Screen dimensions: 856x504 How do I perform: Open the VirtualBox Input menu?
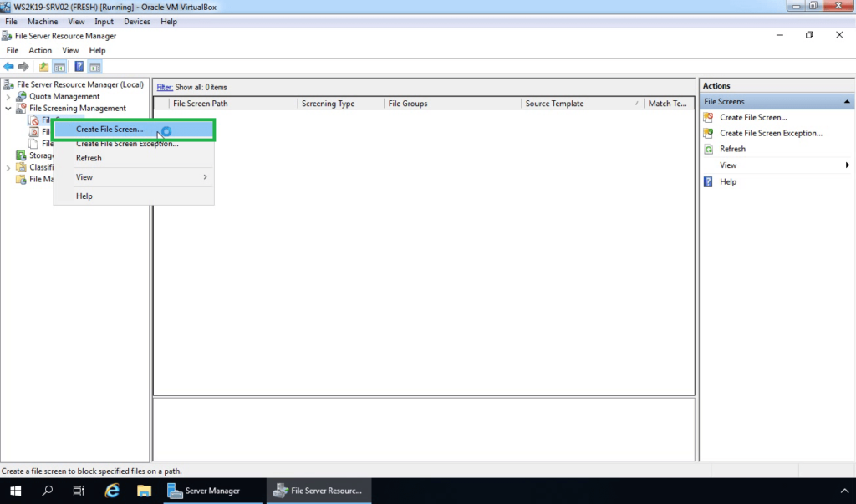coord(104,21)
